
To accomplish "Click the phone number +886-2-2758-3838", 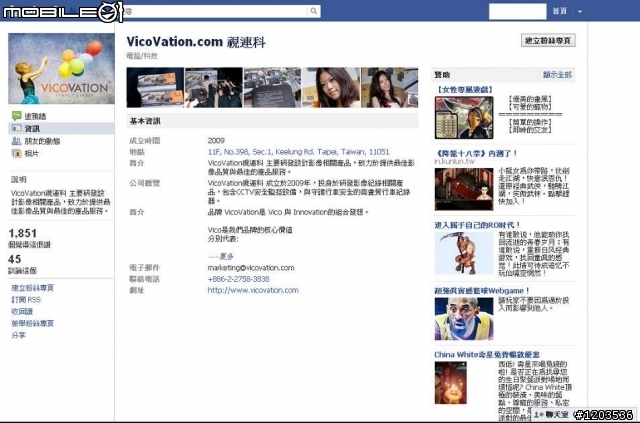I will point(238,279).
